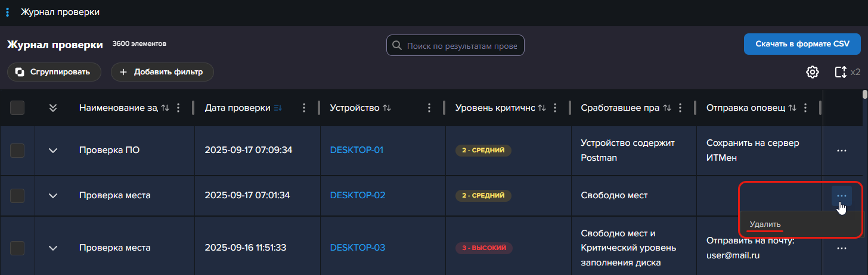The width and height of the screenshot is (868, 275).
Task: Expand the DESKTOP-03 row details
Action: [53, 248]
